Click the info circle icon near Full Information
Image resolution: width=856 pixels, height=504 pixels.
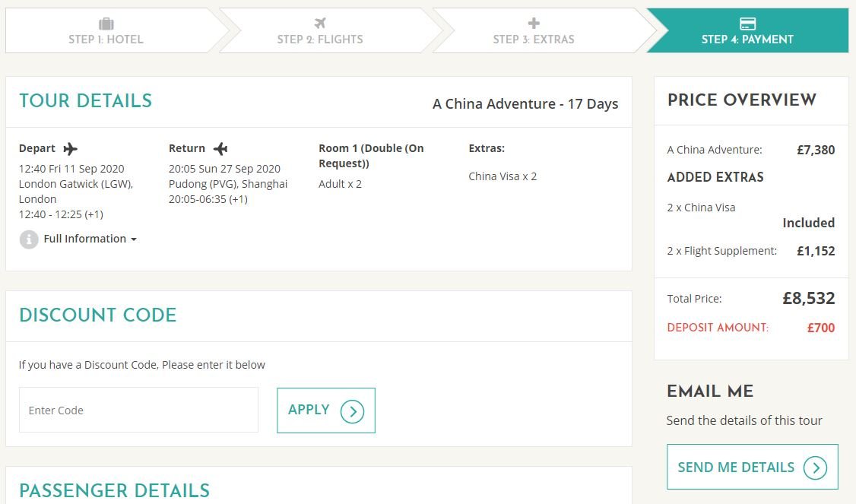point(29,239)
